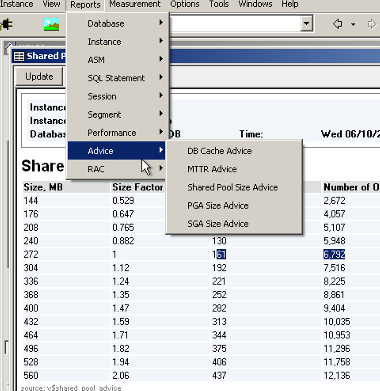Choose SGA Size Advice

click(x=234, y=224)
